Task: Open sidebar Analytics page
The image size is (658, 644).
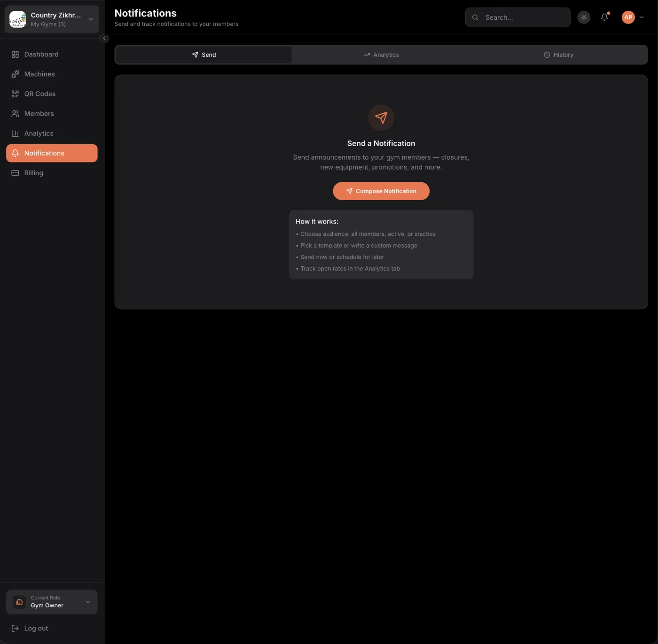Action: click(x=52, y=133)
